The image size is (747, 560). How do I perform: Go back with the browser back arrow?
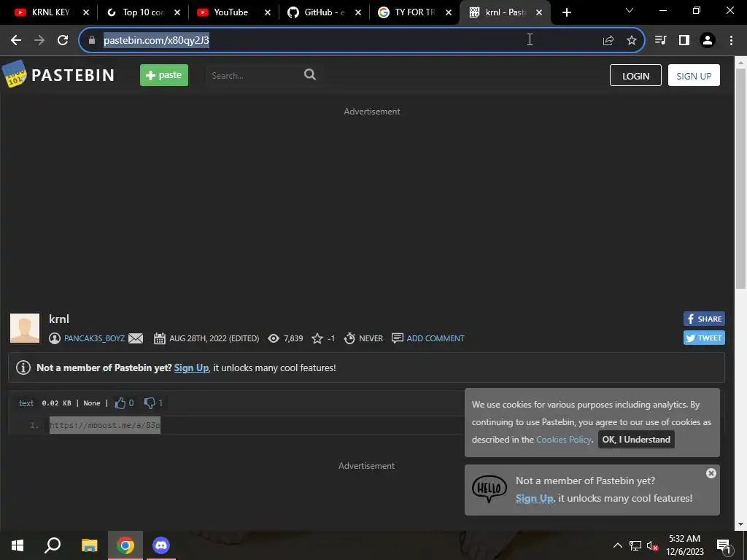(x=16, y=40)
